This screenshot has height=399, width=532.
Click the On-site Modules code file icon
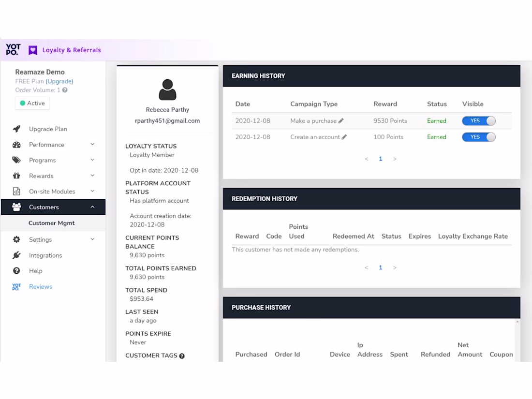pos(16,192)
